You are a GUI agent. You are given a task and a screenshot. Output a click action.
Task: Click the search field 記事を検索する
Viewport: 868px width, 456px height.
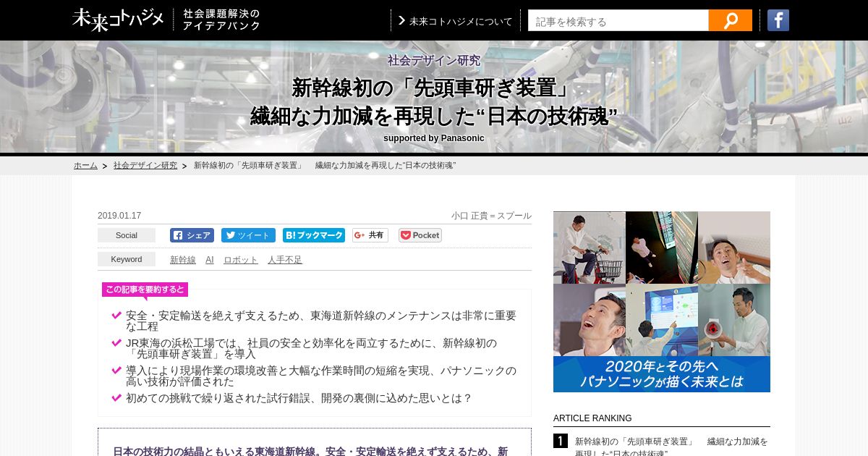(618, 20)
